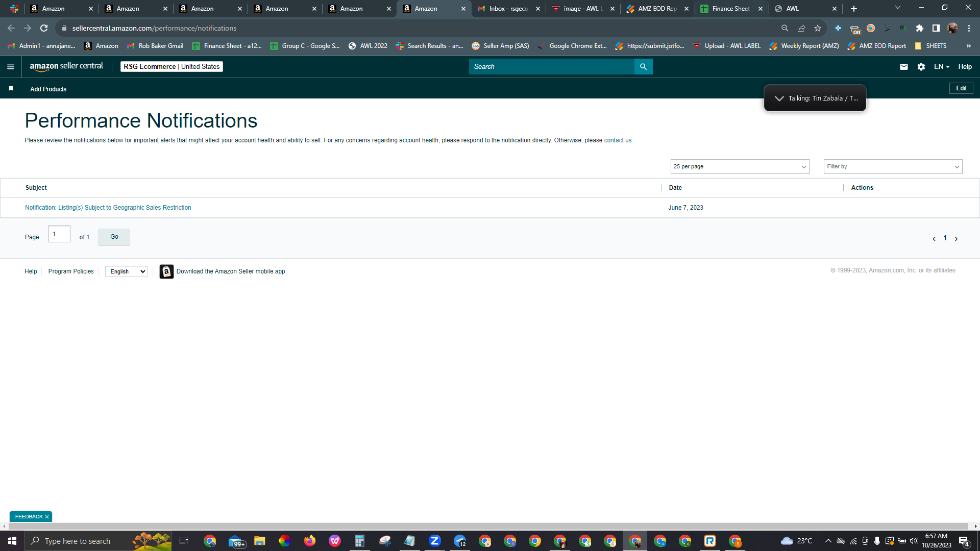Image resolution: width=980 pixels, height=551 pixels.
Task: Click the Help link in the footer
Action: pyautogui.click(x=31, y=271)
